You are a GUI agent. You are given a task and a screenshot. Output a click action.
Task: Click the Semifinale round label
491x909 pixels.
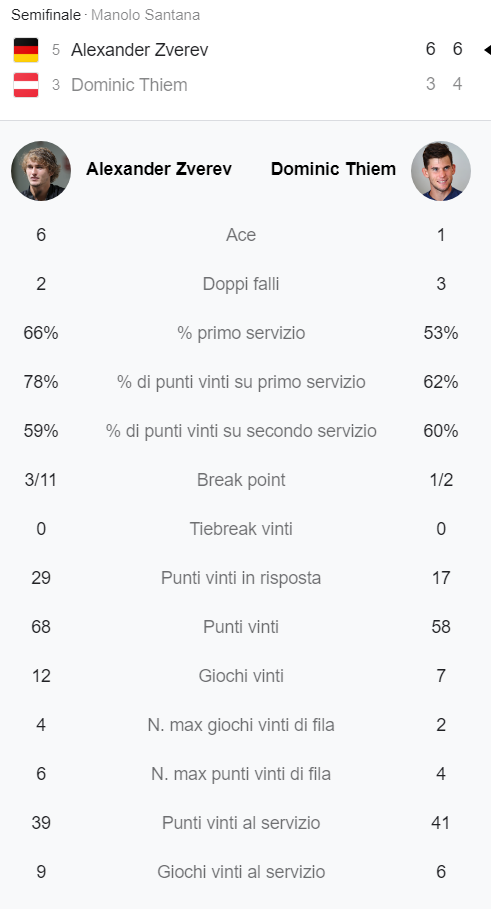point(46,15)
